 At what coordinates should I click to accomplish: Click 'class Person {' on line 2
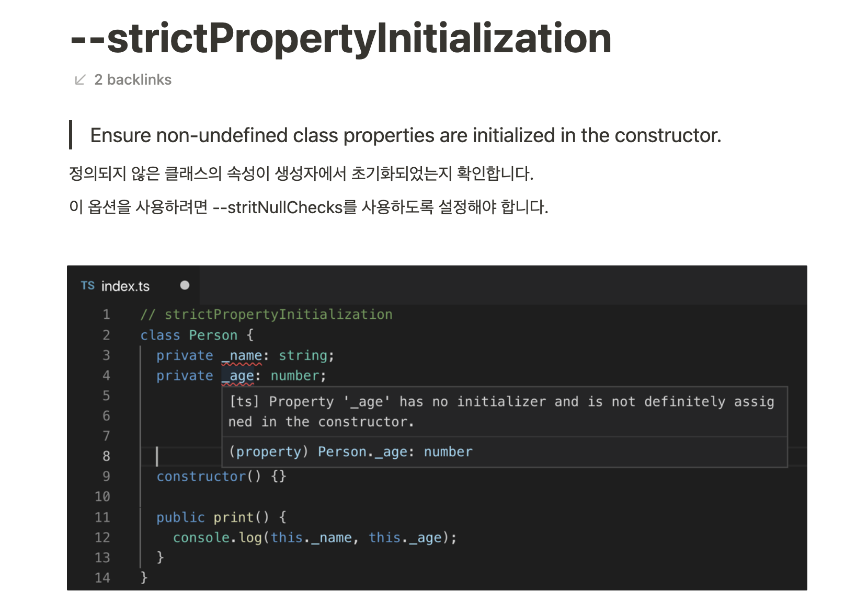click(x=197, y=335)
